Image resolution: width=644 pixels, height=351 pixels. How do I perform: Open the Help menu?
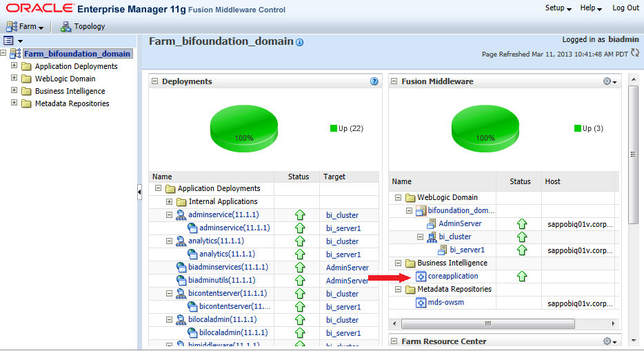[x=591, y=8]
